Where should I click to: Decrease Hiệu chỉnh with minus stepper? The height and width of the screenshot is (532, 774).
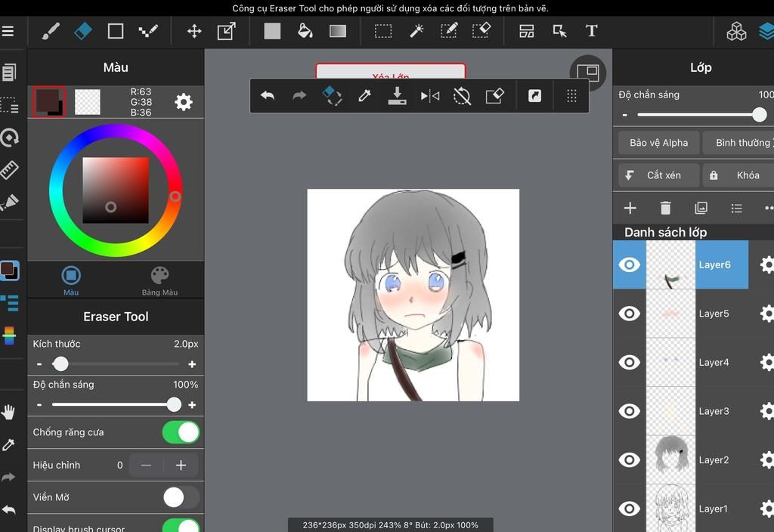[146, 465]
